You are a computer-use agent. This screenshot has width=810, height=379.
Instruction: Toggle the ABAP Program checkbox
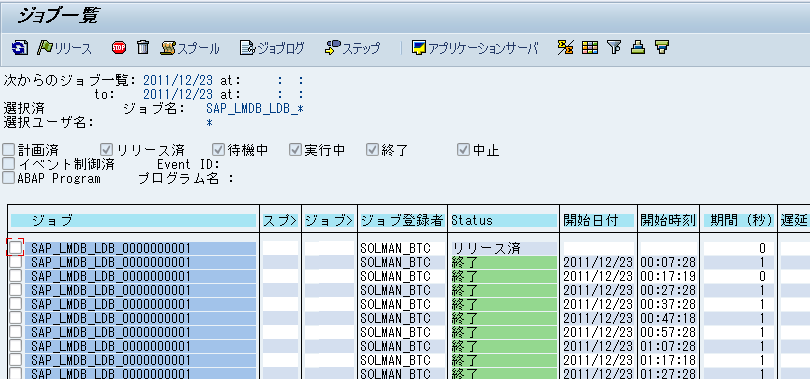(x=9, y=178)
